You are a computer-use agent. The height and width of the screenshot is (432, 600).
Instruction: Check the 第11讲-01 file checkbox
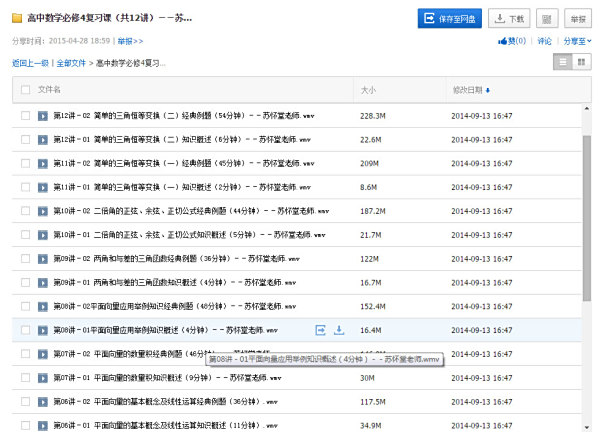(26, 187)
